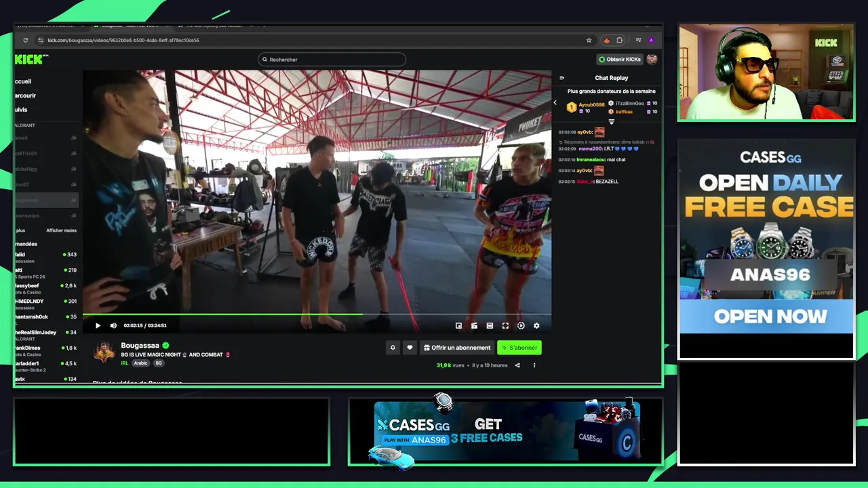Click the Rechercher search field

point(332,60)
